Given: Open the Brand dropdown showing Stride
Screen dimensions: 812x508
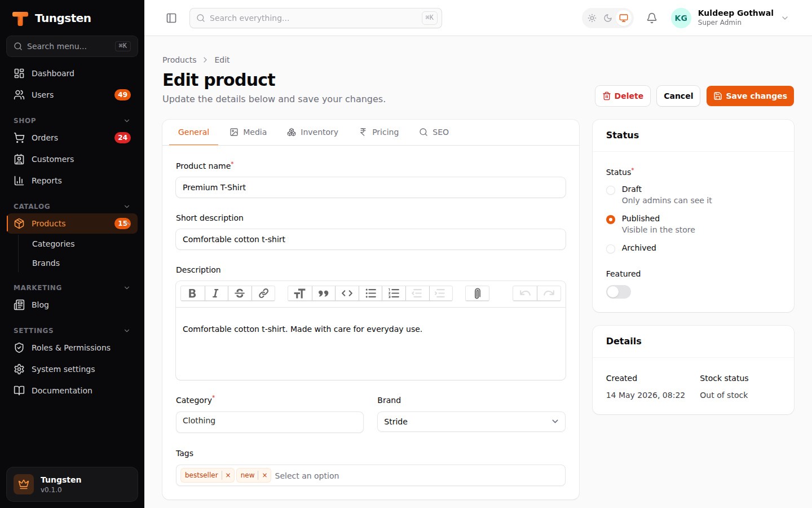Looking at the screenshot, I should click(471, 422).
